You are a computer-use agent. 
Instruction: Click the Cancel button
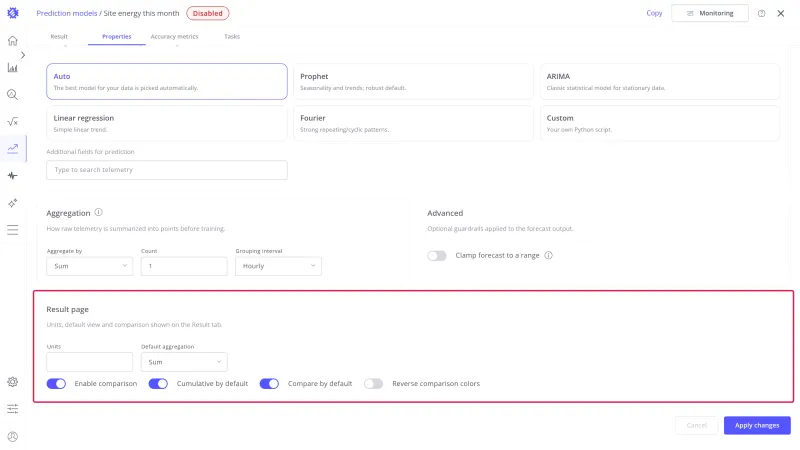coord(697,425)
